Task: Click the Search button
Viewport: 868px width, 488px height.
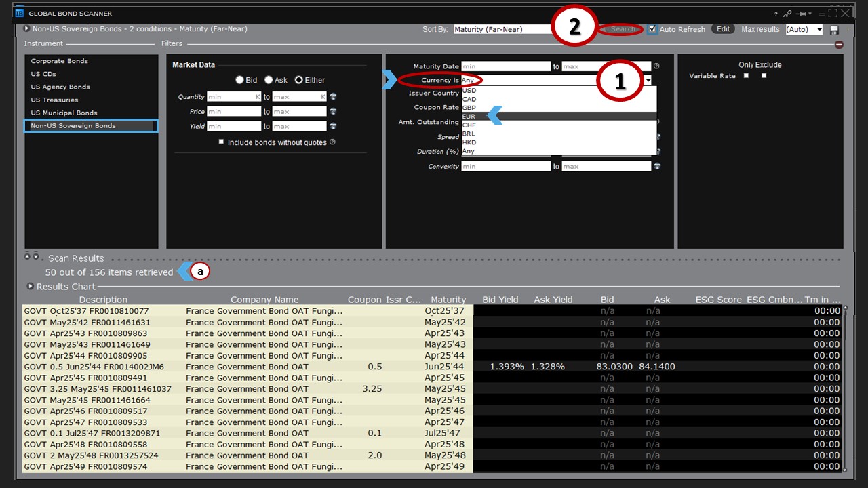Action: [623, 29]
